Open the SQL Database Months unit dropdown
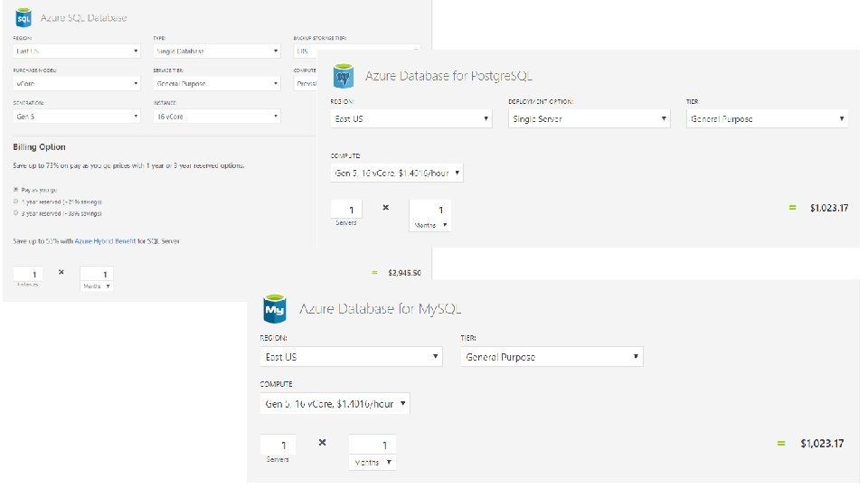 (x=97, y=286)
